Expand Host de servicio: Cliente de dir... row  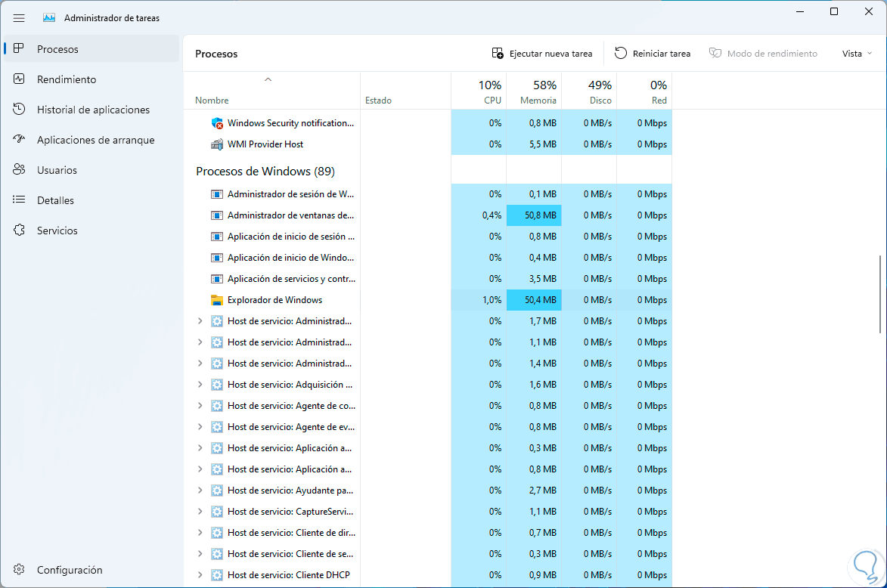pyautogui.click(x=200, y=533)
